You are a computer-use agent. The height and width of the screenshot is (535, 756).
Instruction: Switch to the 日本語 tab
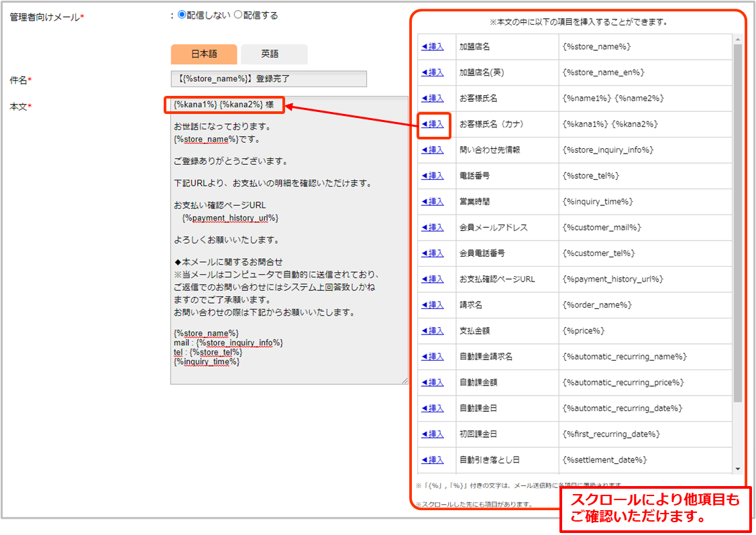pos(204,54)
